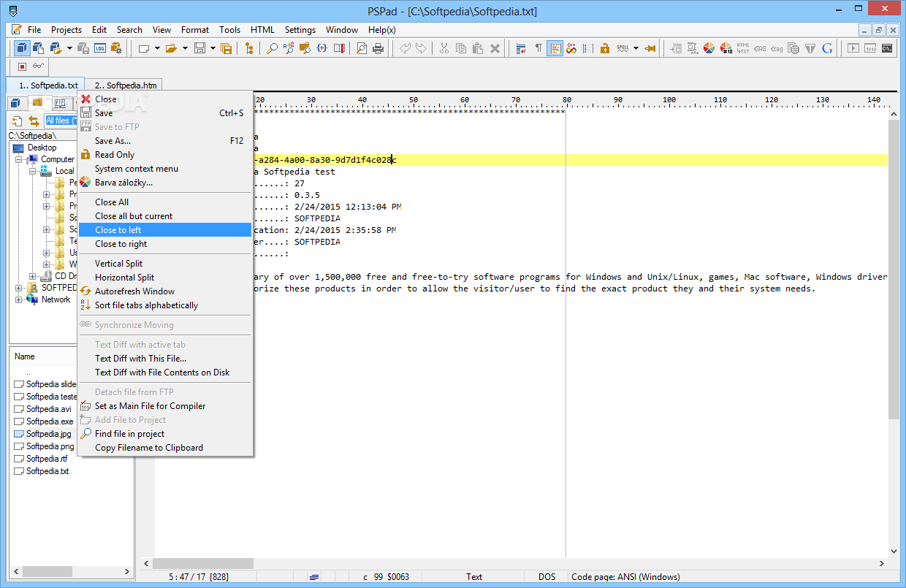Click the horizontal scrollbar left arrow

[x=147, y=564]
